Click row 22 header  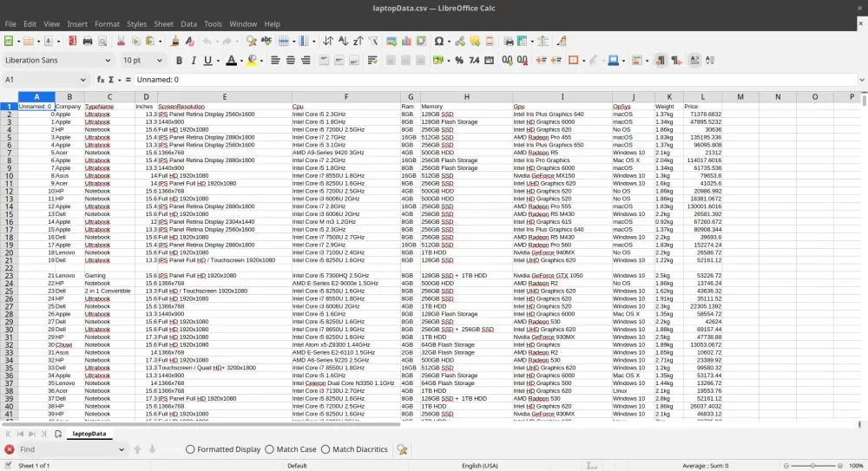tap(9, 268)
